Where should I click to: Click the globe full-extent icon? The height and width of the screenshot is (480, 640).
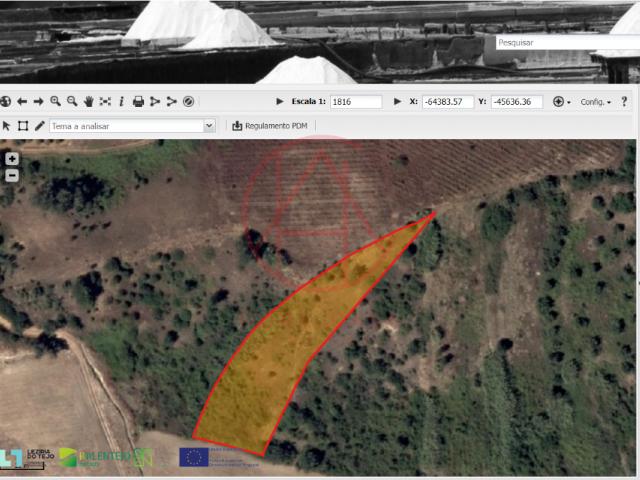5,101
